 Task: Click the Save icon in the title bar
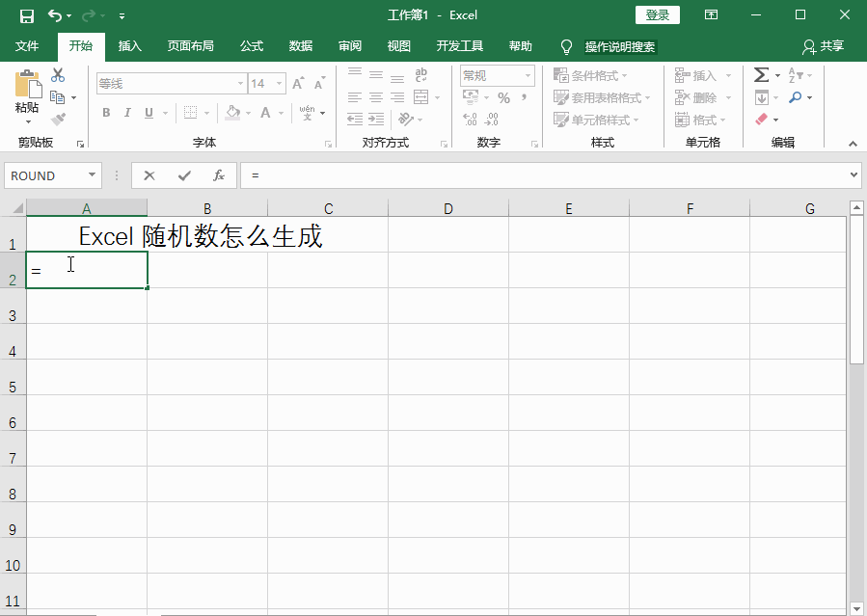27,15
